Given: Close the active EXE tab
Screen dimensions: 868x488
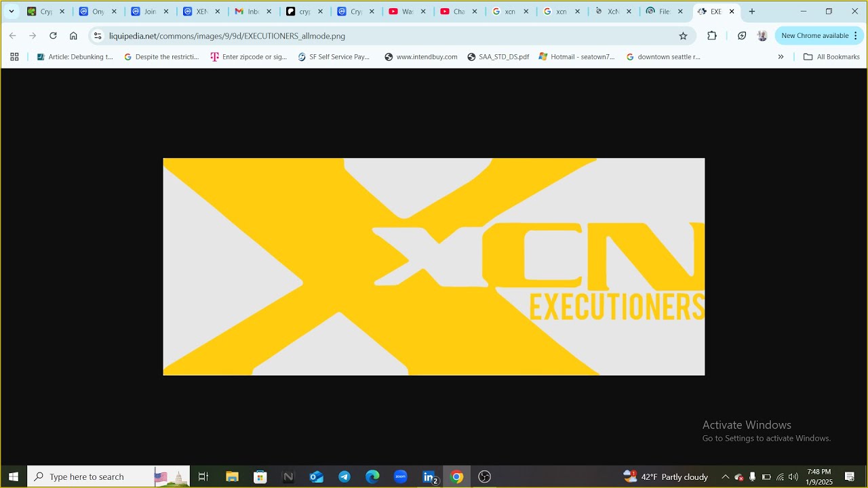Looking at the screenshot, I should click(x=732, y=12).
